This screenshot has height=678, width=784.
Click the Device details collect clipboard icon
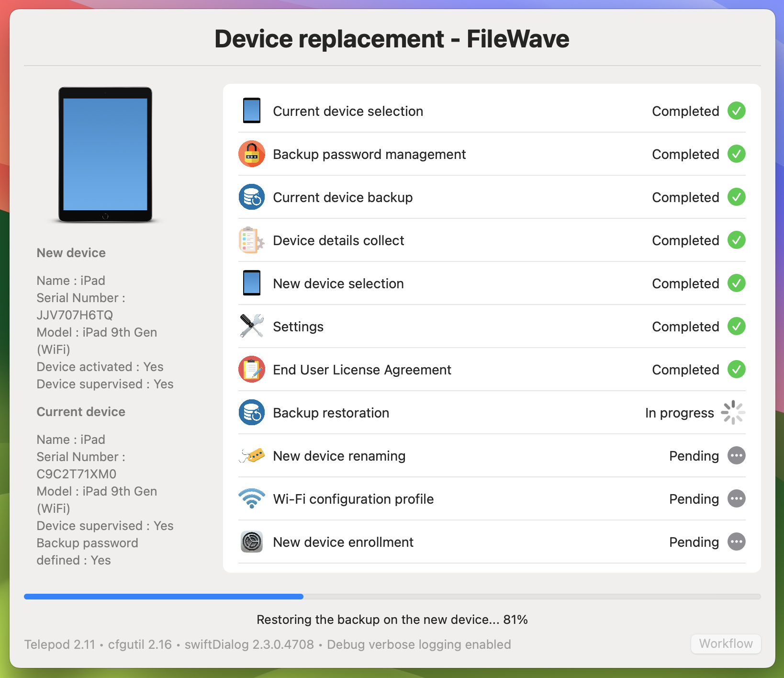pyautogui.click(x=252, y=240)
